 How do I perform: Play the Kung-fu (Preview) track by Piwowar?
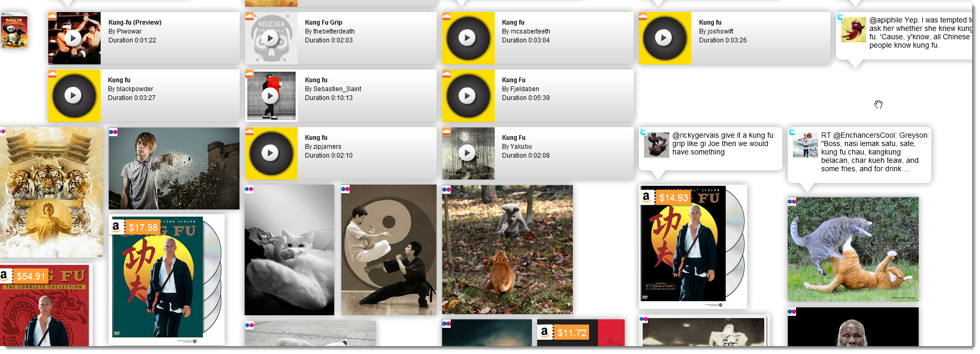pyautogui.click(x=73, y=38)
